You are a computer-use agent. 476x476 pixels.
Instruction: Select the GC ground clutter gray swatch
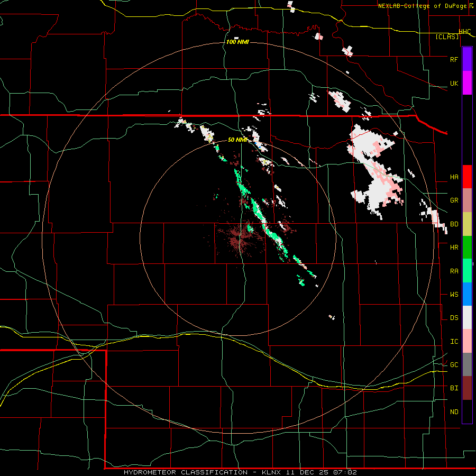click(467, 364)
